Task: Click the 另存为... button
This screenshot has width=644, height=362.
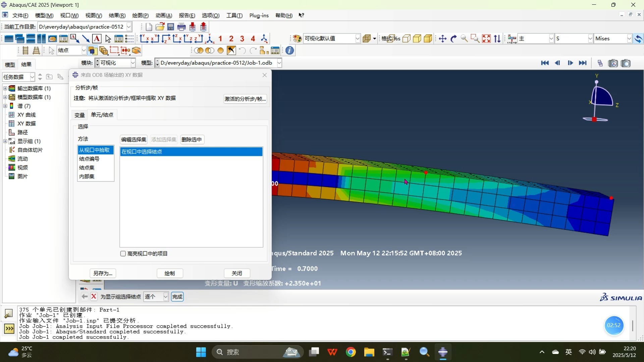Action: coord(103,274)
